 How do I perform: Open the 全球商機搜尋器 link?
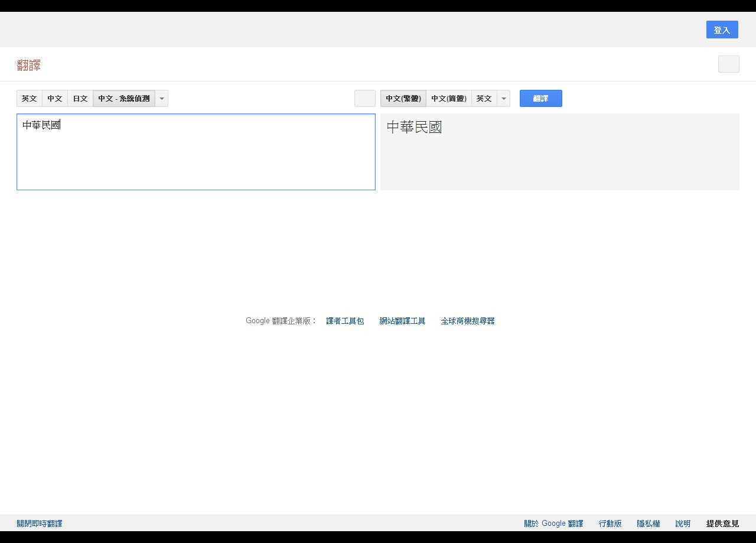pos(467,321)
